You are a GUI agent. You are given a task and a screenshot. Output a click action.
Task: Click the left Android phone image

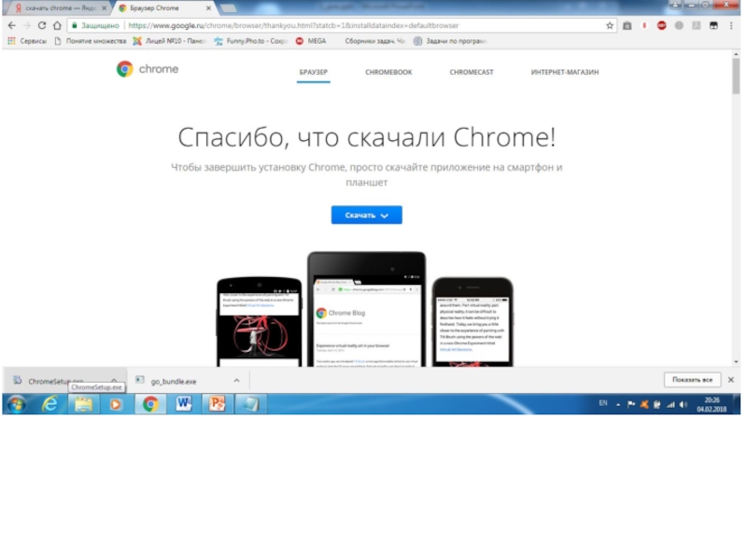[260, 322]
